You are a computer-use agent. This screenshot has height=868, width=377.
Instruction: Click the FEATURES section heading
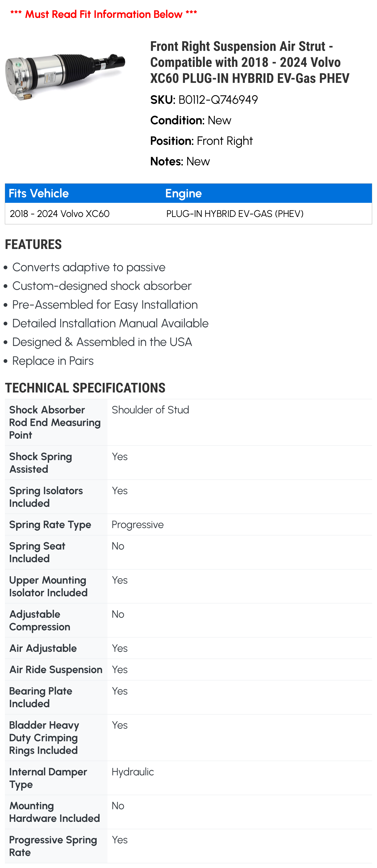33,244
